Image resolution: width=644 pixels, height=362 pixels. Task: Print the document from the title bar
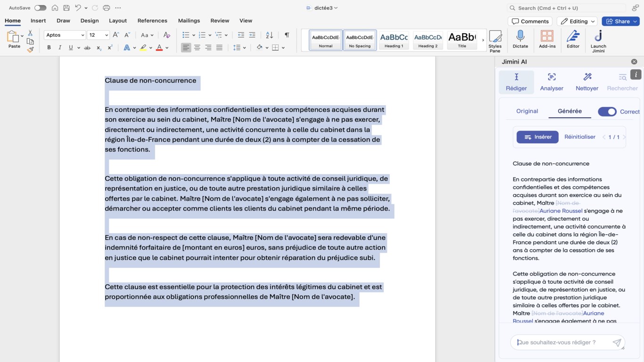click(x=107, y=8)
